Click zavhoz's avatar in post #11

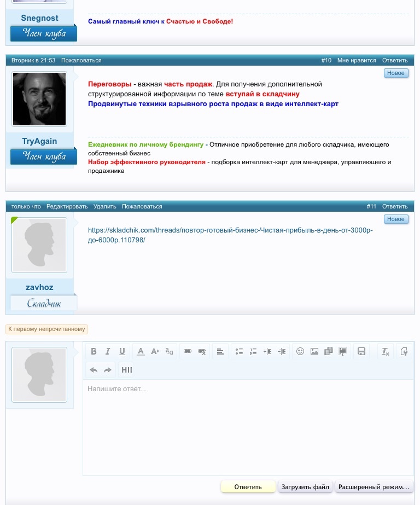39,245
